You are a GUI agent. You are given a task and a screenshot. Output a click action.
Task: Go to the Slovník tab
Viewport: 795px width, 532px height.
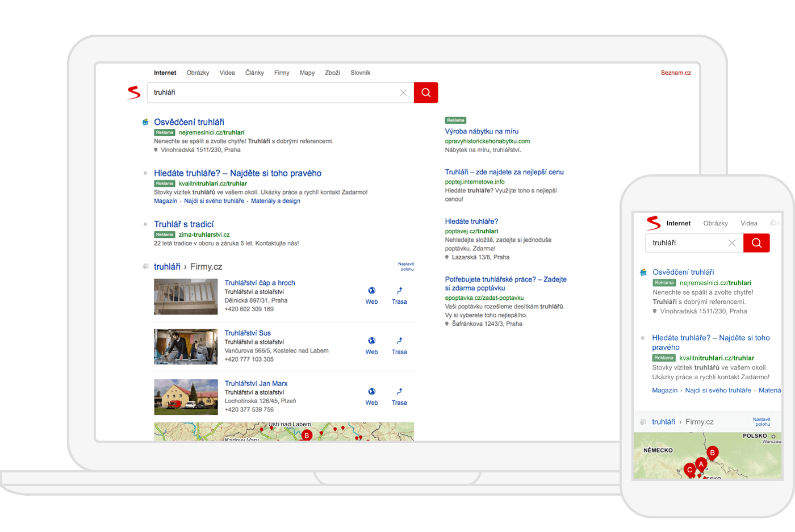(360, 73)
